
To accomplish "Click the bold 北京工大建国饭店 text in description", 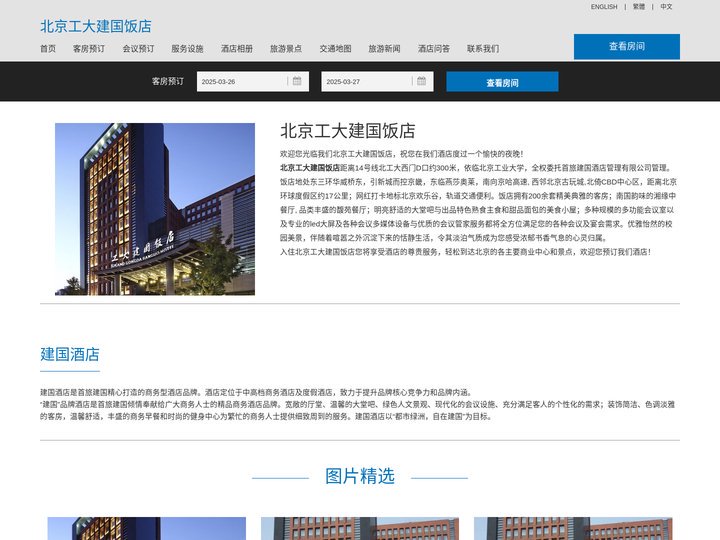I will pyautogui.click(x=310, y=168).
